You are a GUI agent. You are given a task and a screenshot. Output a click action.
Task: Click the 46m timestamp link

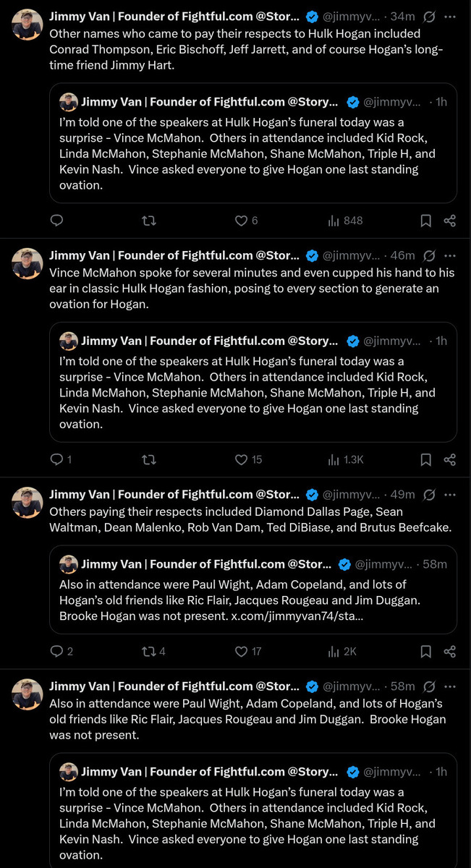point(402,255)
